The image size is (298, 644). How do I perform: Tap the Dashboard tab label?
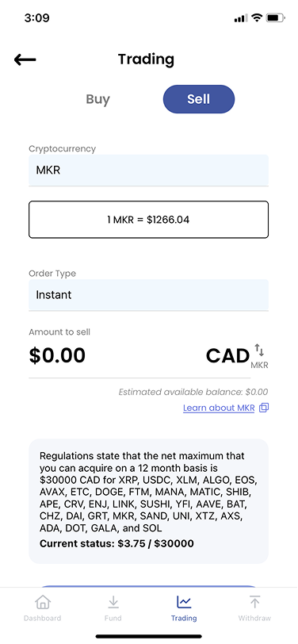coord(42,618)
